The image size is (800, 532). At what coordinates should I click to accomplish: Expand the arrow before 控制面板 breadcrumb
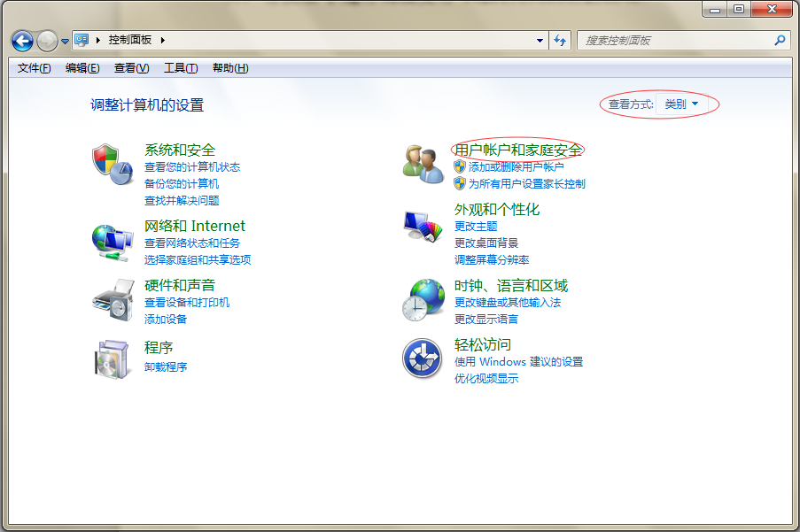tap(98, 40)
